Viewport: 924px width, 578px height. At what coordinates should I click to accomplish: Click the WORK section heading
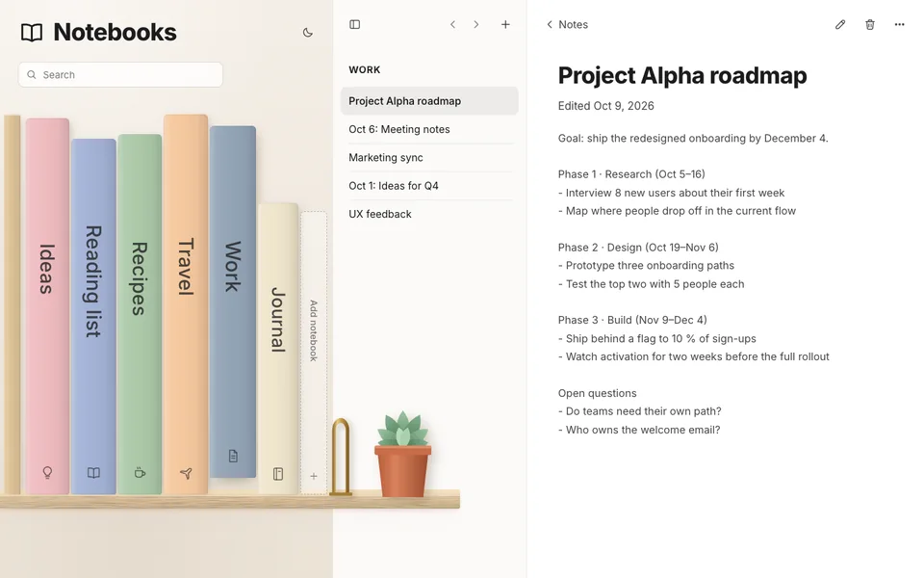pos(364,69)
